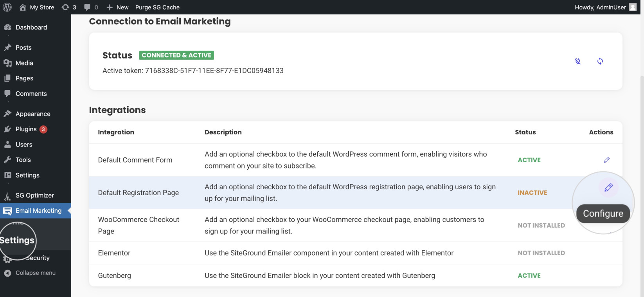Click the Email Marketing envelope icon

click(x=7, y=211)
